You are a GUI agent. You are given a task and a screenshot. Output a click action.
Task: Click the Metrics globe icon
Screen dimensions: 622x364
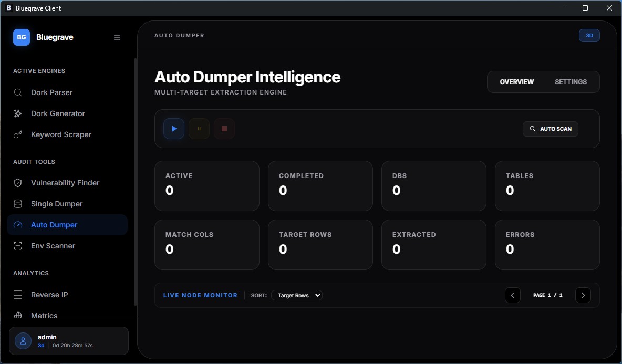coord(18,315)
